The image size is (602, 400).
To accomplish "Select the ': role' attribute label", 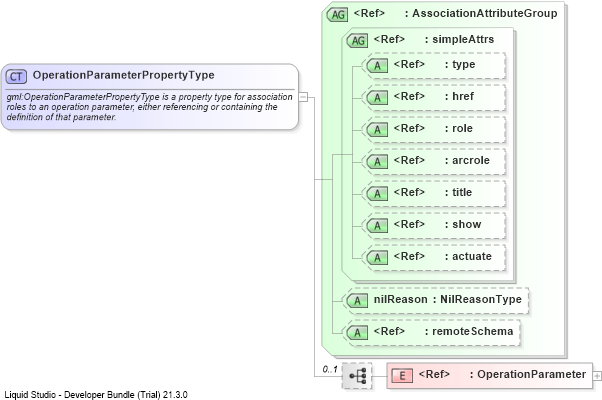I will tap(459, 128).
